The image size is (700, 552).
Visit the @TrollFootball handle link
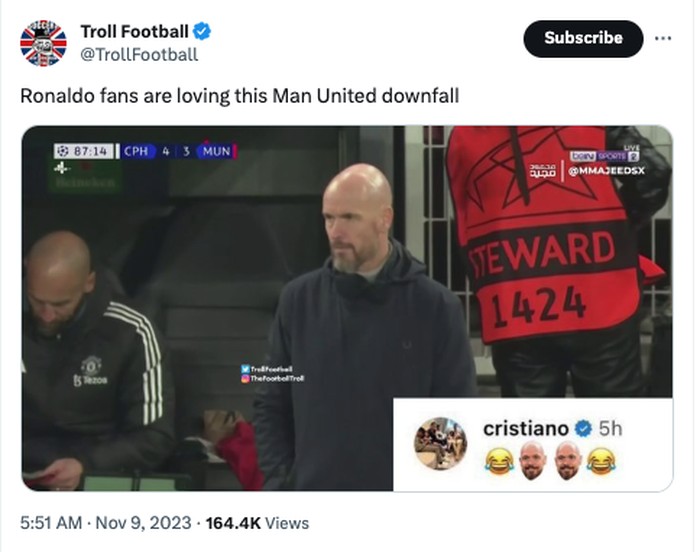pos(139,54)
